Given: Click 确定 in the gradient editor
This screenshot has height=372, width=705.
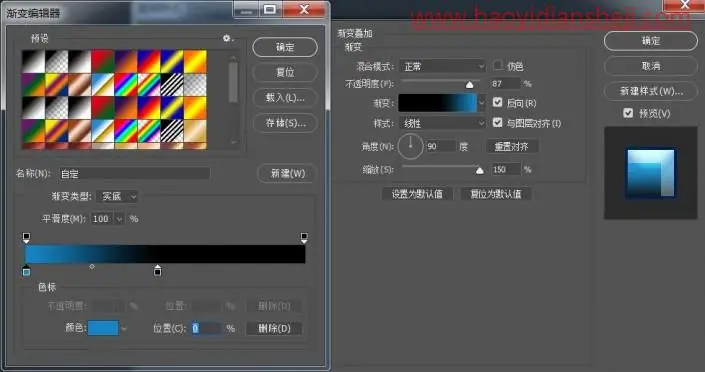Looking at the screenshot, I should coord(285,47).
